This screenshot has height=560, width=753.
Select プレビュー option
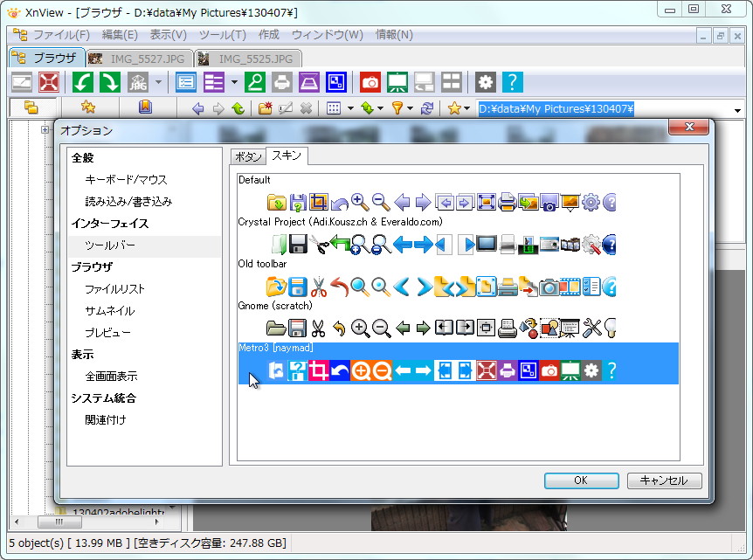[107, 332]
